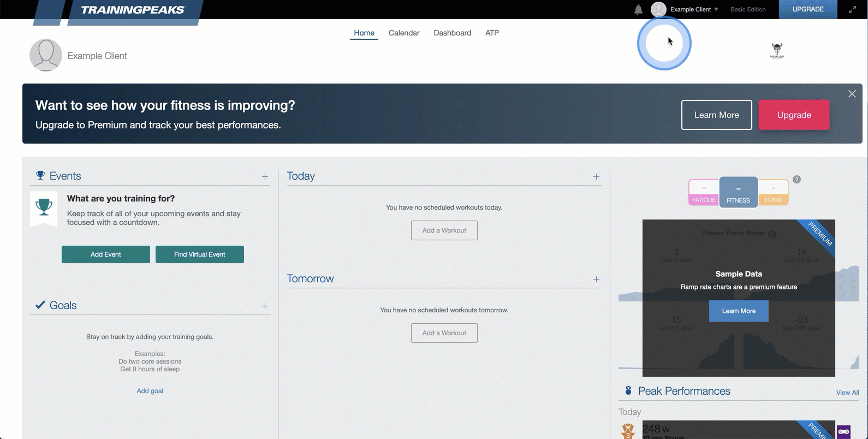The image size is (868, 439).
Task: Add a workout with Tomorrow's plus icon
Action: point(596,279)
